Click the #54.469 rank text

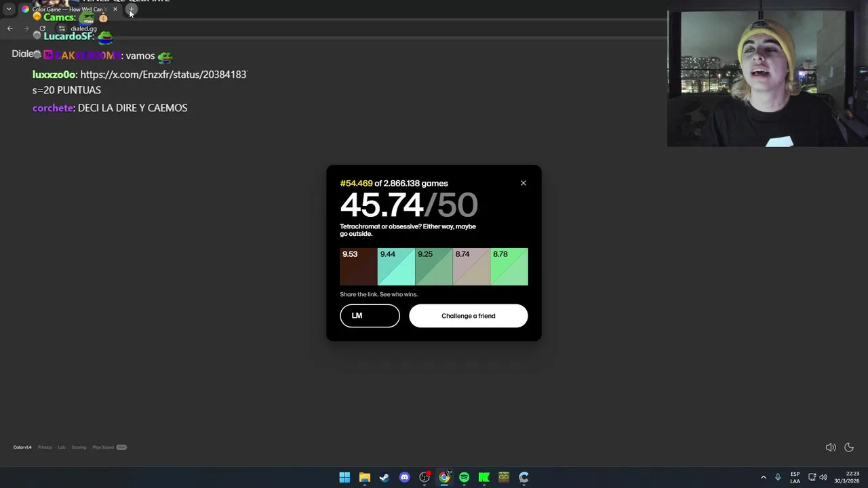[356, 183]
